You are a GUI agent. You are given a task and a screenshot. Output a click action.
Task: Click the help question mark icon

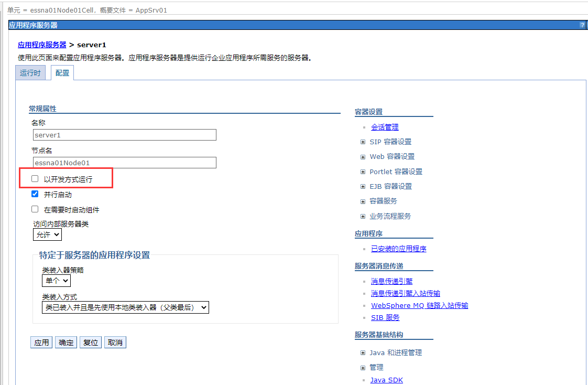(x=582, y=25)
